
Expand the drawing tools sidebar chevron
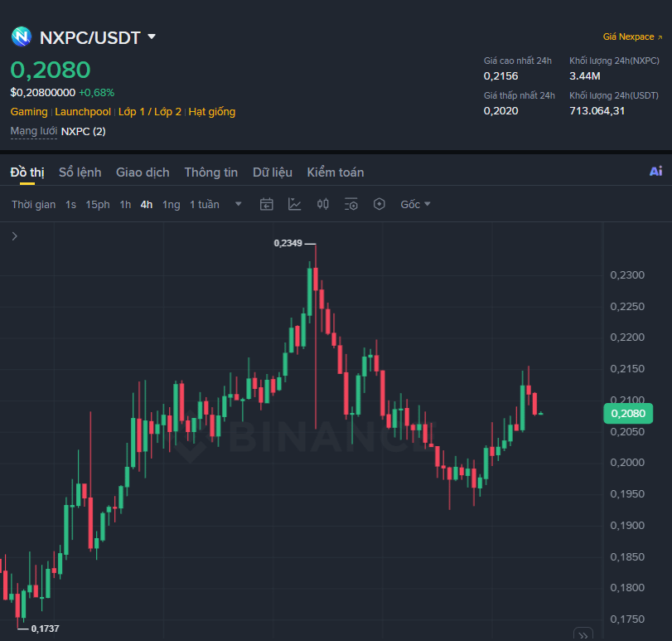click(15, 236)
